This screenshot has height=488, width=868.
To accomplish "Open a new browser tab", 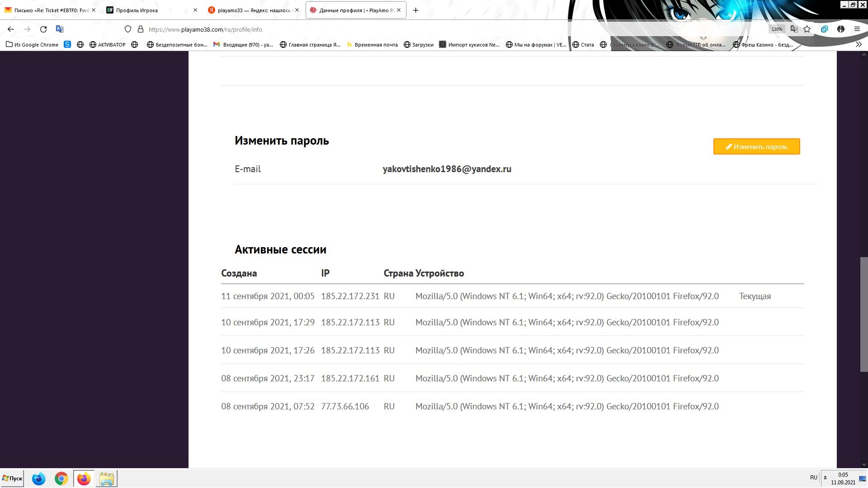I will point(415,10).
